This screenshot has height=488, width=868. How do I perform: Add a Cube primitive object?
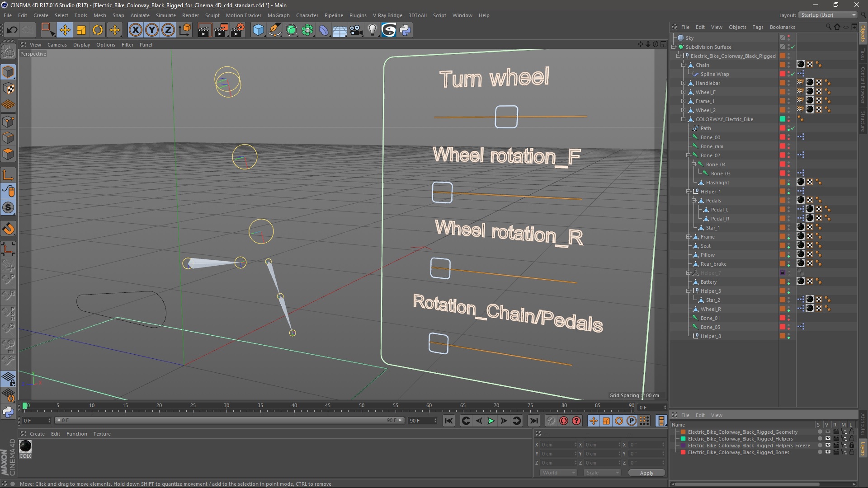coord(258,30)
